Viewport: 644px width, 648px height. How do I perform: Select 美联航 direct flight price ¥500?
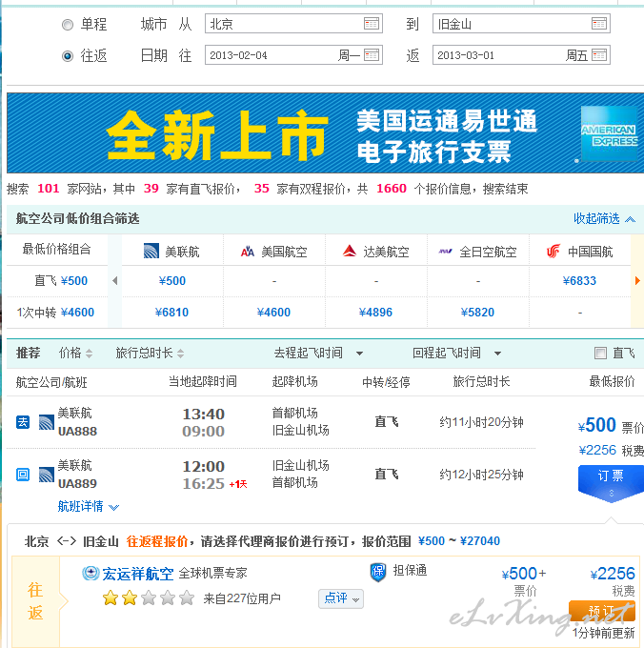pos(172,281)
